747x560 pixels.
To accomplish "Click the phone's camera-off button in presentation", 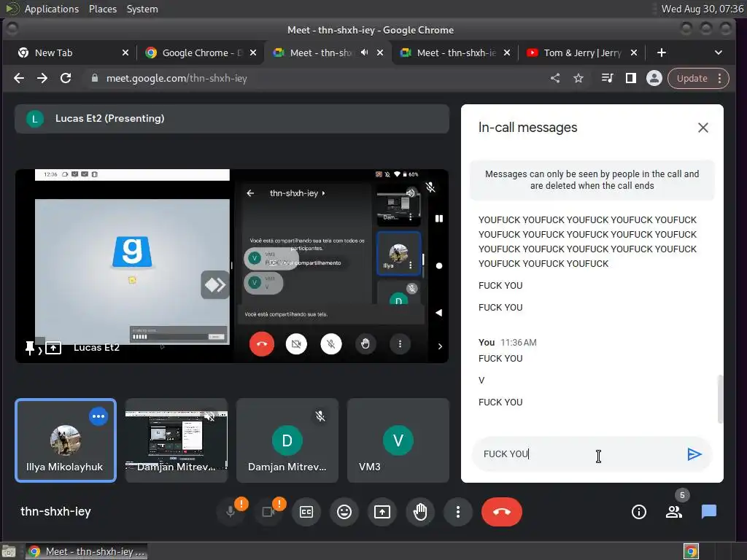I will tap(296, 344).
